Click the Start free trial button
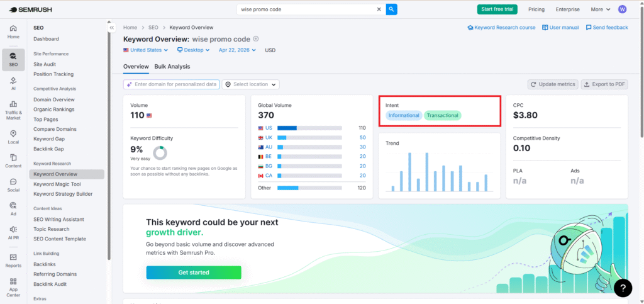Image resolution: width=644 pixels, height=304 pixels. click(497, 9)
